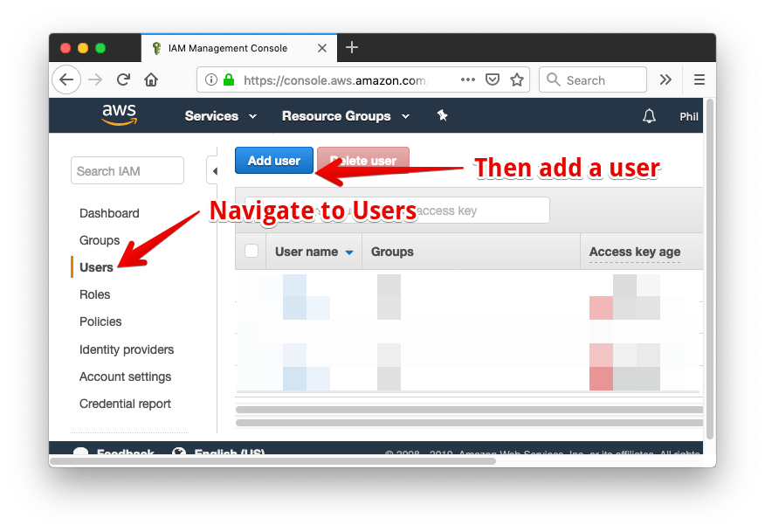The image size is (765, 532).
Task: Click the browser URL address bar
Action: tap(363, 79)
